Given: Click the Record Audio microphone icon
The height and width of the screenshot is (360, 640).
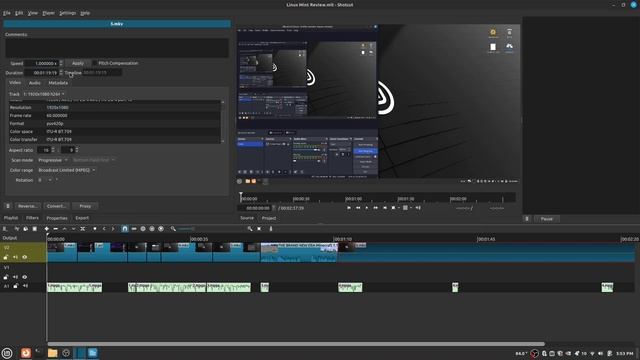Looking at the screenshot, I should (271, 229).
